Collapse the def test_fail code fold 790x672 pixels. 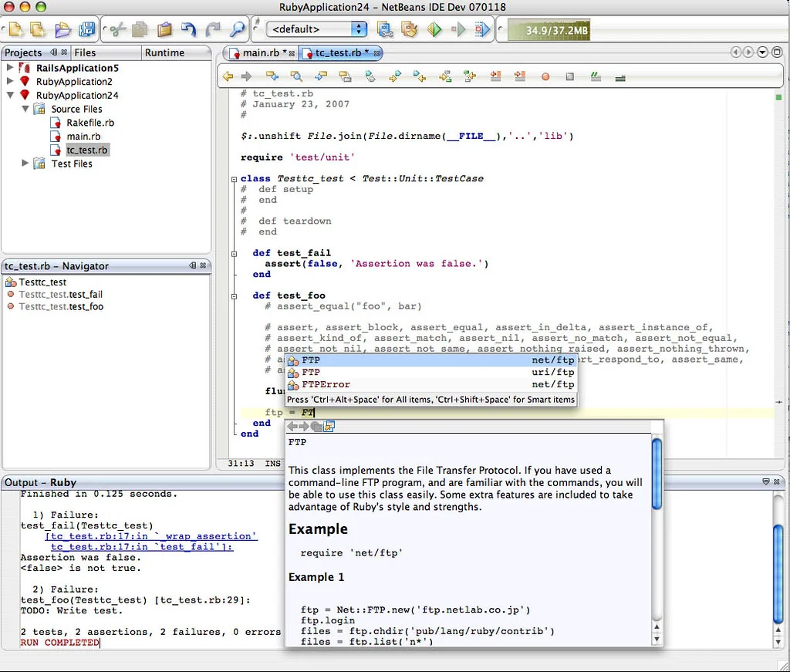235,253
